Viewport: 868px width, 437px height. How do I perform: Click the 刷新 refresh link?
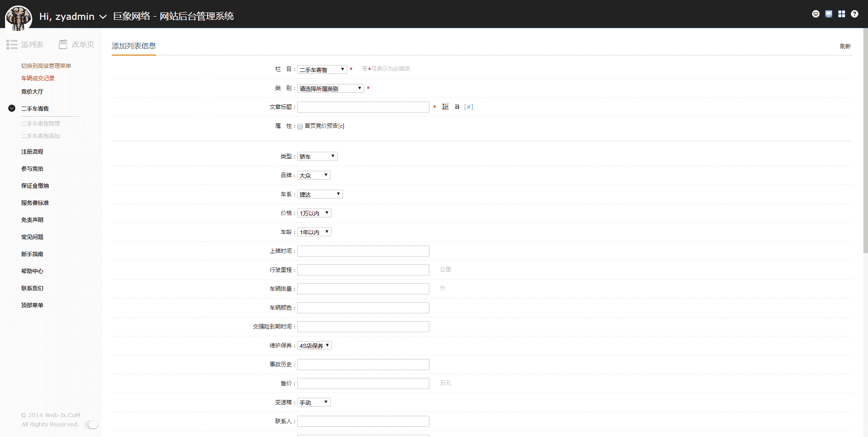[x=845, y=47]
